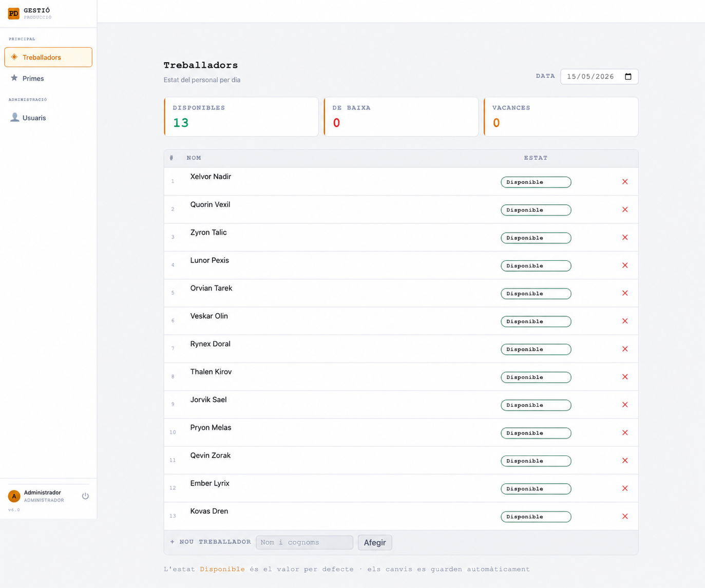Open Pryon Melas's status dropdown
Screen dimensions: 705x588
pos(536,433)
